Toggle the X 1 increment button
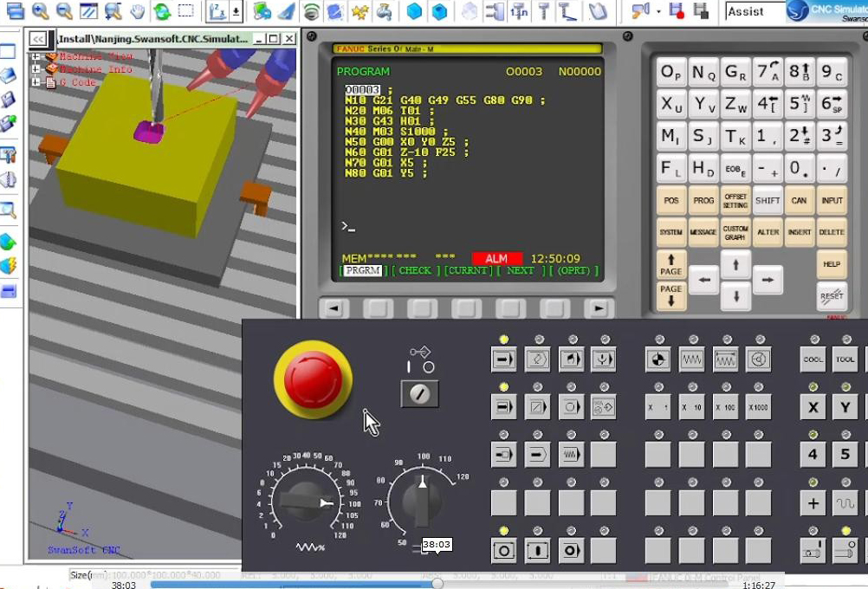Viewport: 868px width, 589px height. pyautogui.click(x=657, y=406)
